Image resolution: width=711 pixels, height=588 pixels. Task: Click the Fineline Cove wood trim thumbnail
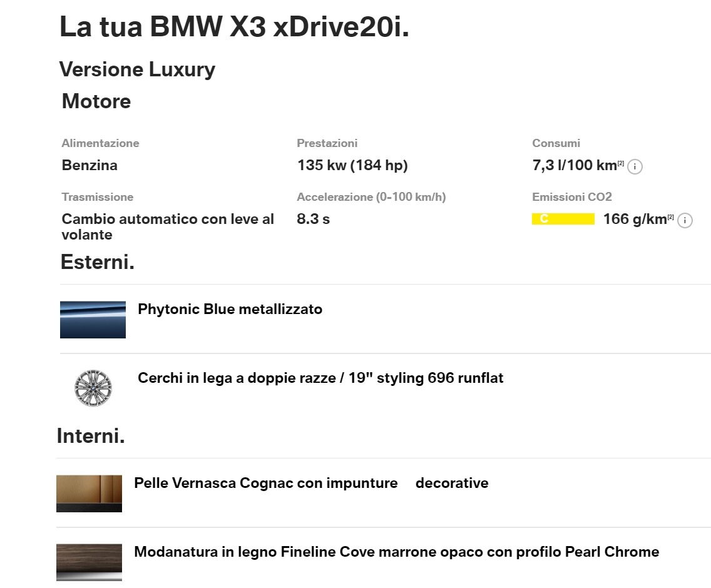click(x=89, y=561)
